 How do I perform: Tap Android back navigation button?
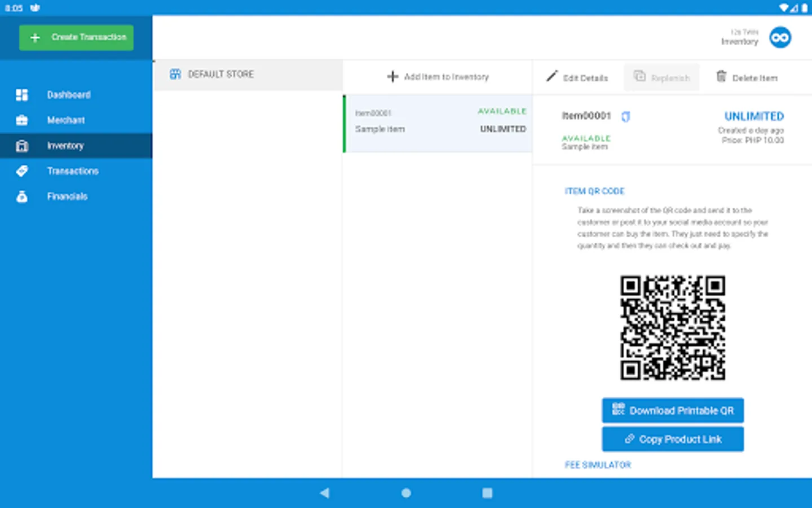click(324, 493)
